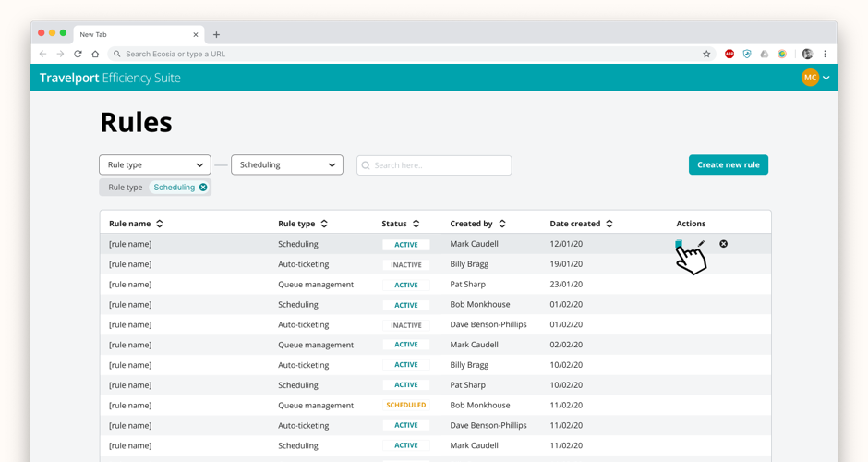
Task: Click the Search here input field
Action: coord(434,165)
